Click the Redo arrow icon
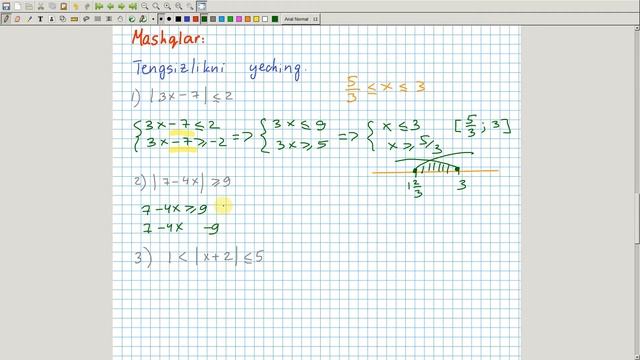The height and width of the screenshot is (360, 640). coord(87,7)
